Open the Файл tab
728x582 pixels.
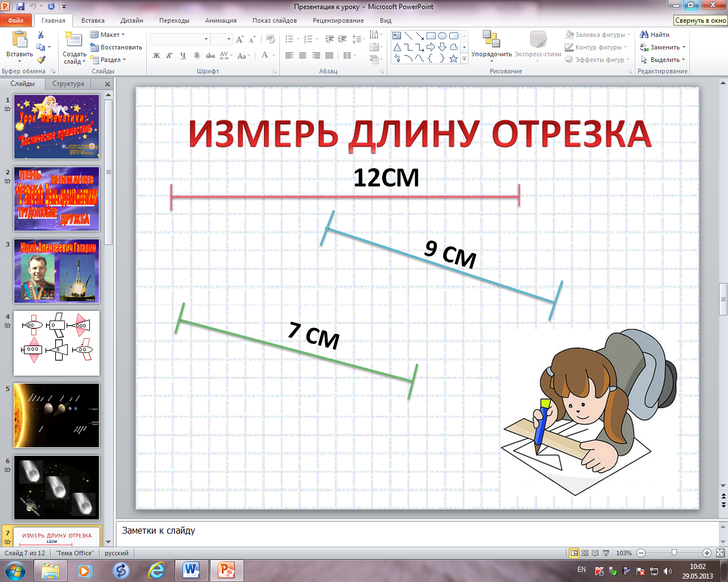(16, 20)
